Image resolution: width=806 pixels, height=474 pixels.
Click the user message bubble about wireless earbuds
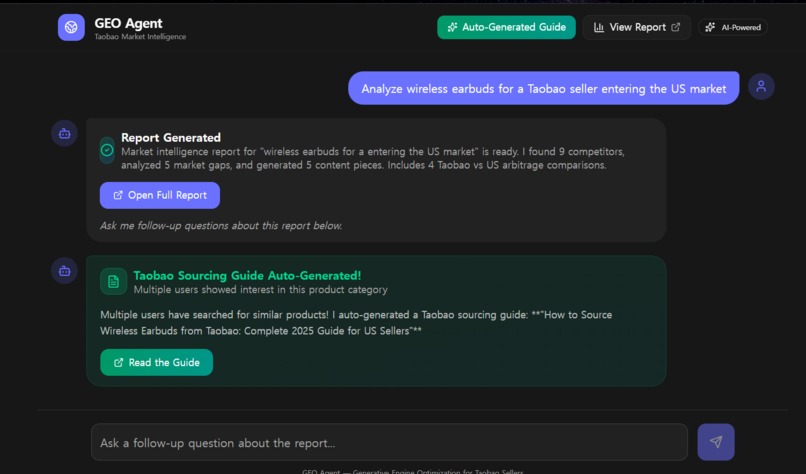pos(543,88)
